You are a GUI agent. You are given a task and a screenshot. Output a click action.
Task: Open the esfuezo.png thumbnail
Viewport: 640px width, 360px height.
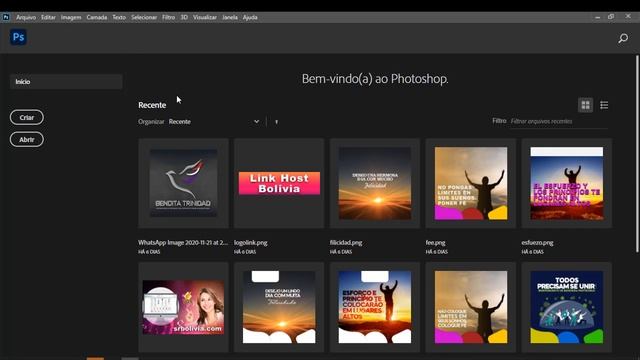pos(567,183)
